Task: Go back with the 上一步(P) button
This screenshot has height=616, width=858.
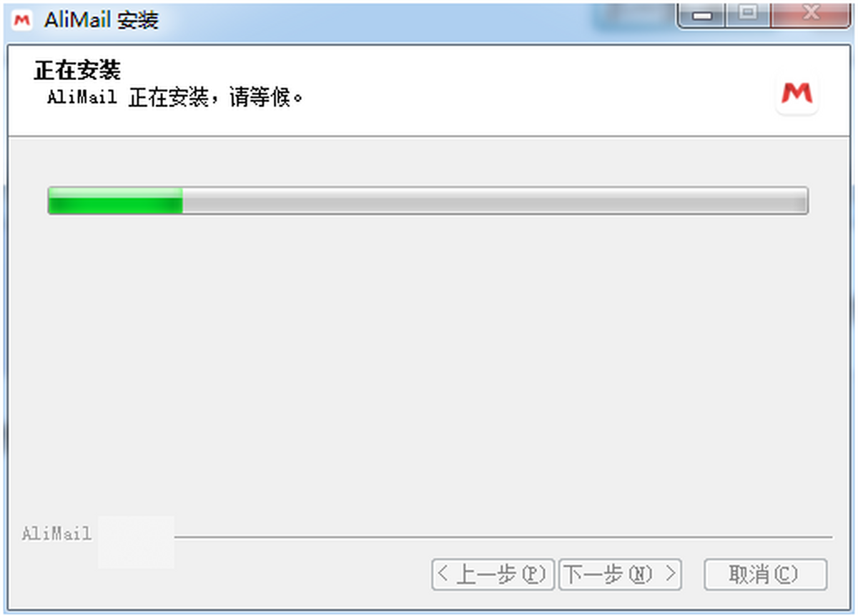Action: [x=493, y=574]
